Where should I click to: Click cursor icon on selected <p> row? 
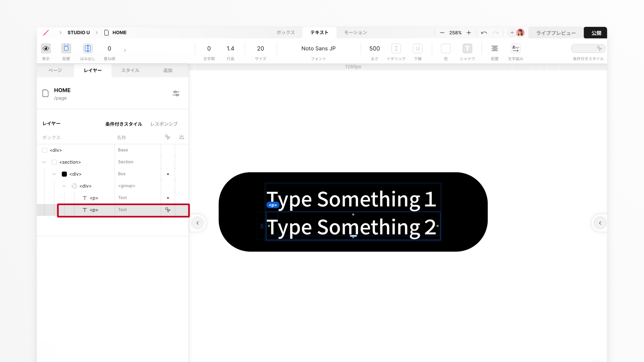[168, 210]
